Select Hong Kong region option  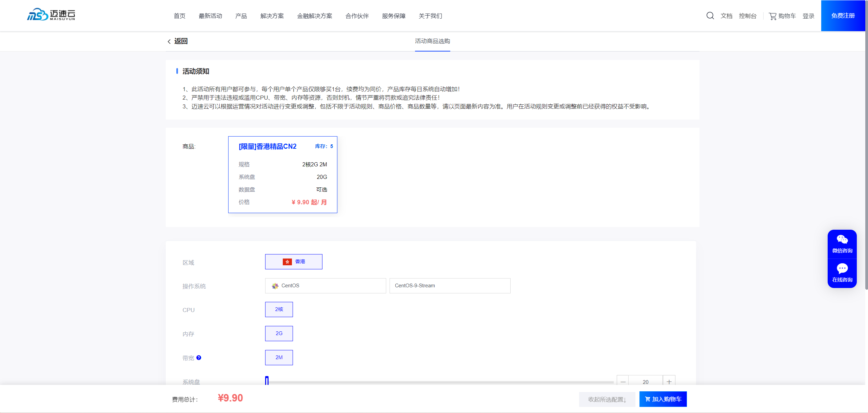click(294, 262)
